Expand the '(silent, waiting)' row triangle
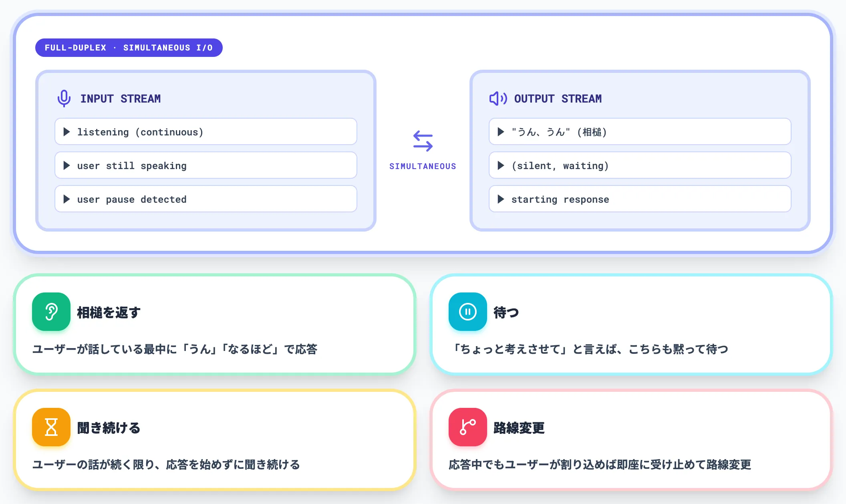Viewport: 846px width, 504px height. (501, 165)
